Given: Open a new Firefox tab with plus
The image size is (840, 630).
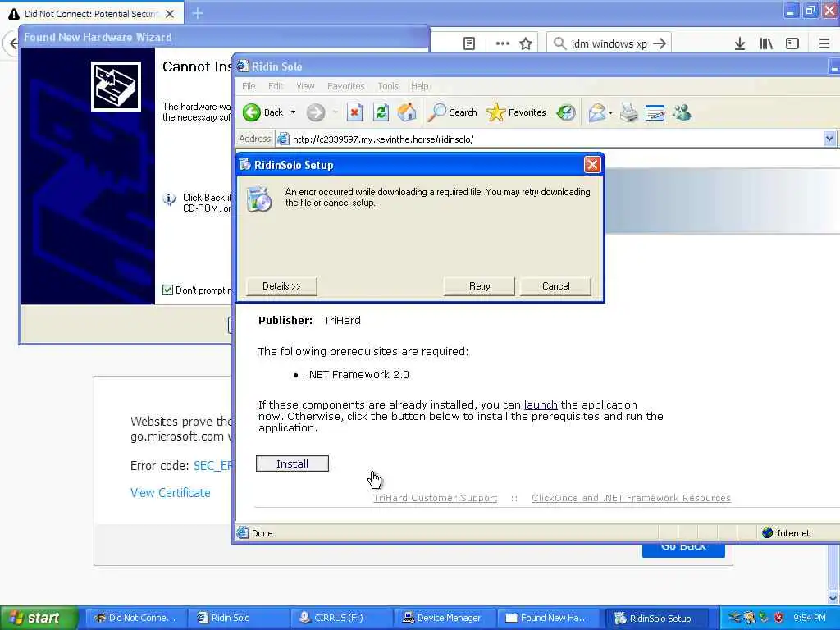Looking at the screenshot, I should 198,13.
